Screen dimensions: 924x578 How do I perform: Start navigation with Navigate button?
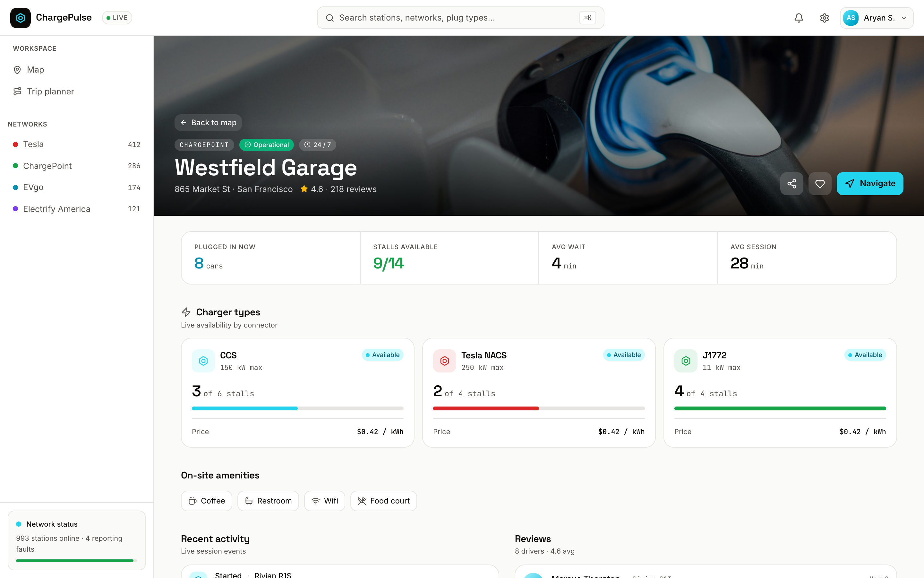click(x=870, y=183)
